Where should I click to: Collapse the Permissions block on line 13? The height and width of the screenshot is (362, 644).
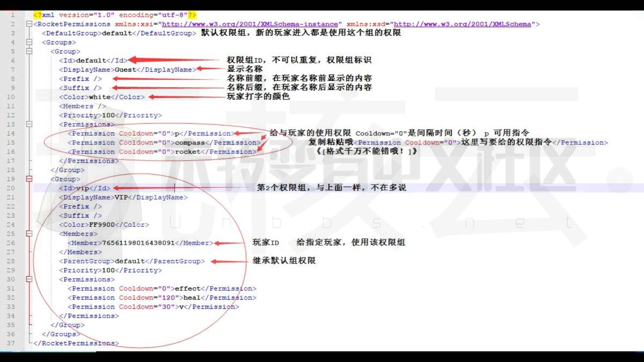[30, 124]
